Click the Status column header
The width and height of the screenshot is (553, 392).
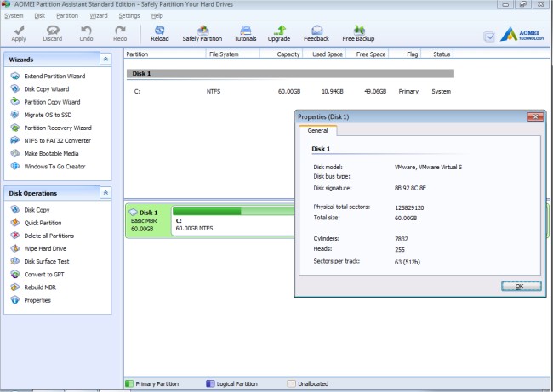(x=437, y=54)
